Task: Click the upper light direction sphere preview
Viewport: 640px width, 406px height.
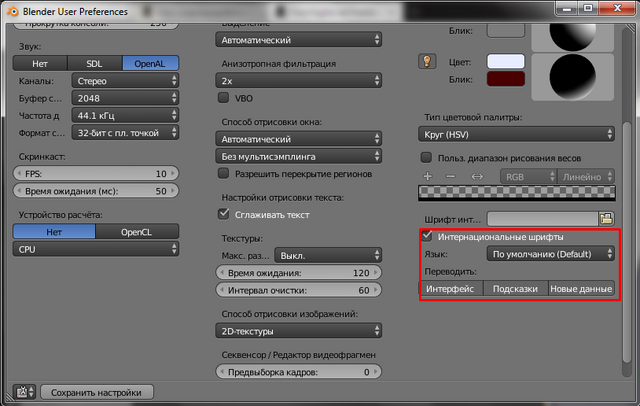Action: [573, 37]
